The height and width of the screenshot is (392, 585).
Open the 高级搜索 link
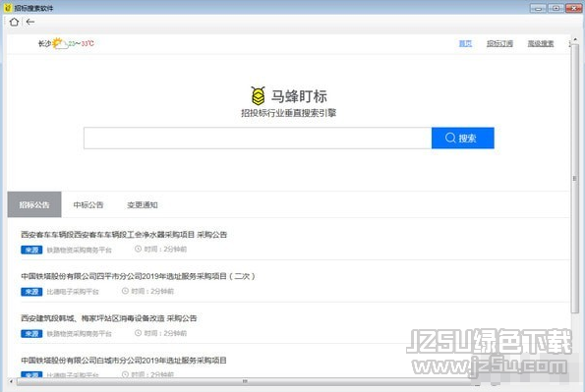pyautogui.click(x=541, y=43)
